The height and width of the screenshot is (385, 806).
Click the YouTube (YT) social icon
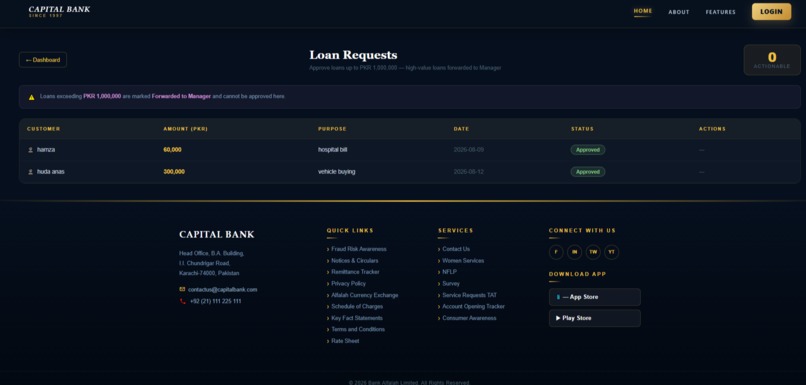[611, 252]
